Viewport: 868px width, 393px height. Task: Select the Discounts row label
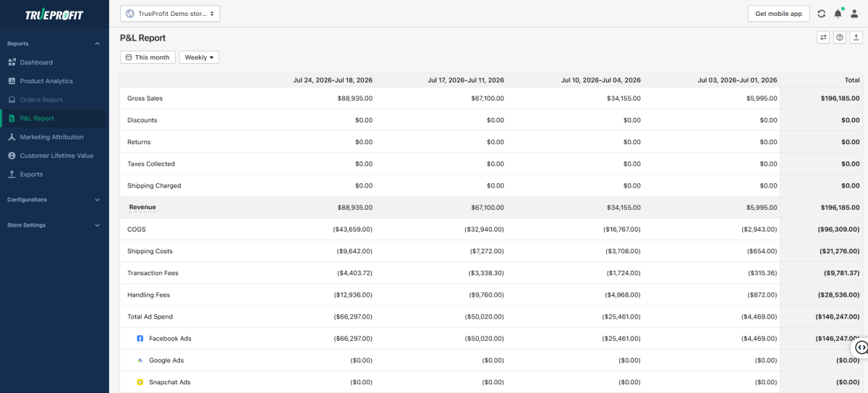coord(142,120)
